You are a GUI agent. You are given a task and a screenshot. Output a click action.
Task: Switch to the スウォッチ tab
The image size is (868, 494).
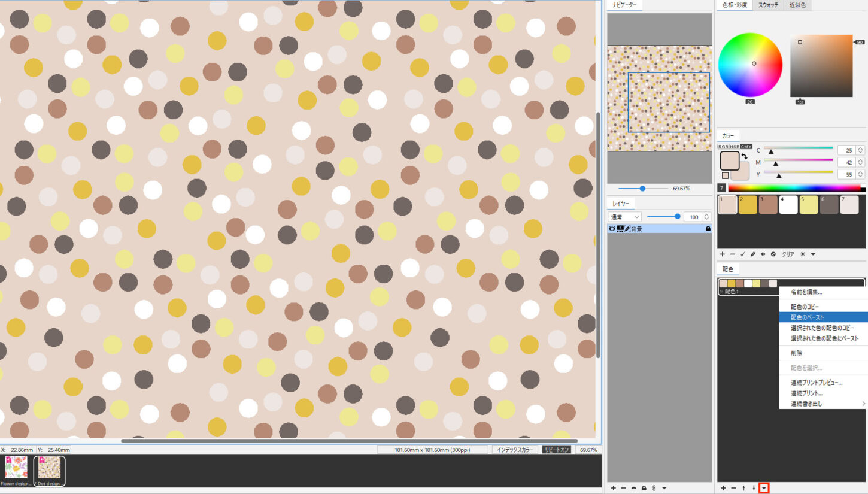click(768, 5)
